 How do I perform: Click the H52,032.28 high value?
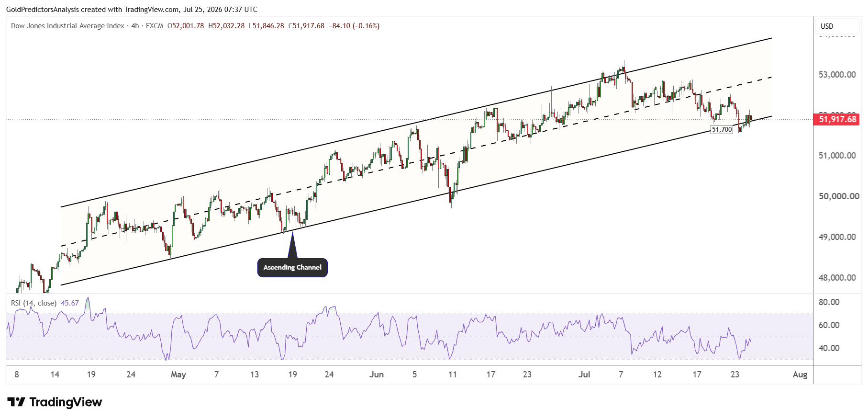pos(226,26)
